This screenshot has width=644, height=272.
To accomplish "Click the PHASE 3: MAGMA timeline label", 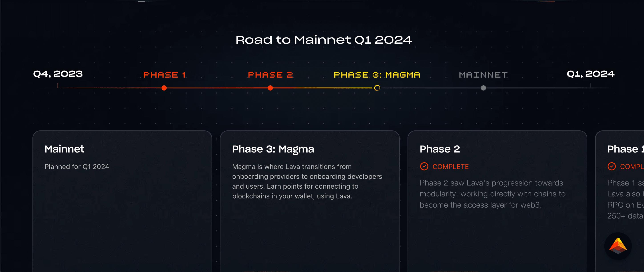I will pyautogui.click(x=377, y=75).
